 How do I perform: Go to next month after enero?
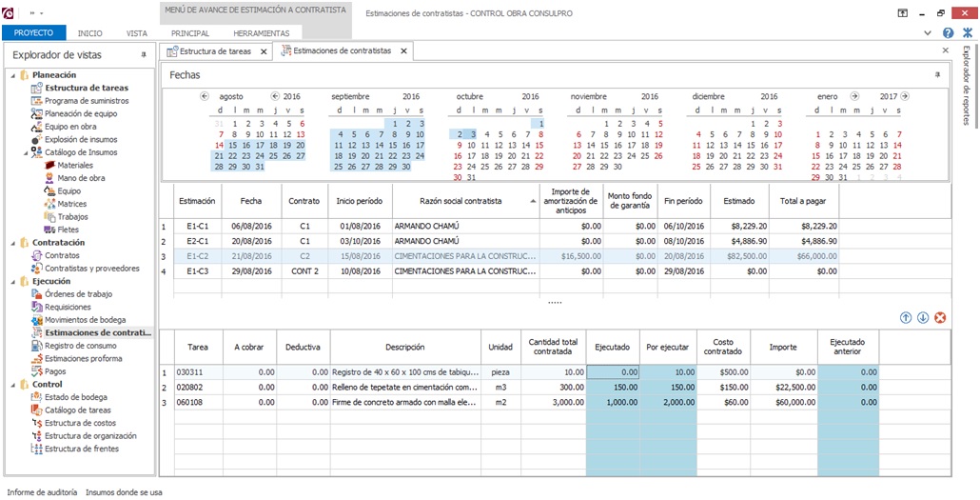coord(855,96)
